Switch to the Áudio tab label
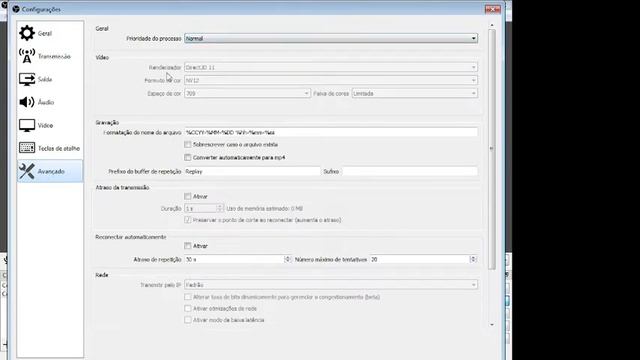 coord(46,102)
